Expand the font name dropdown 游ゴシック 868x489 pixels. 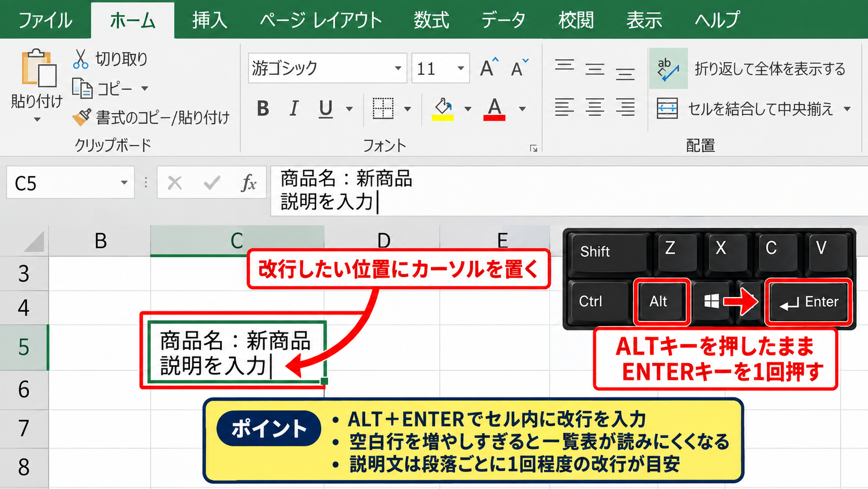(x=398, y=68)
